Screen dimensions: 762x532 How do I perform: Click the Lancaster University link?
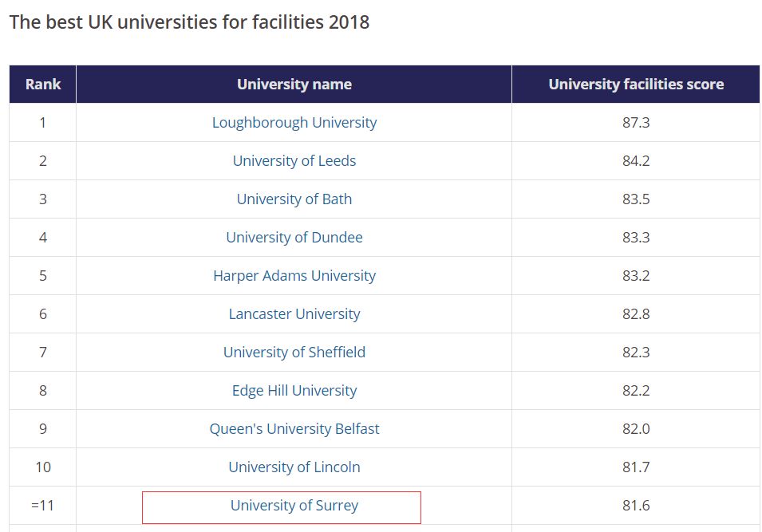(294, 314)
